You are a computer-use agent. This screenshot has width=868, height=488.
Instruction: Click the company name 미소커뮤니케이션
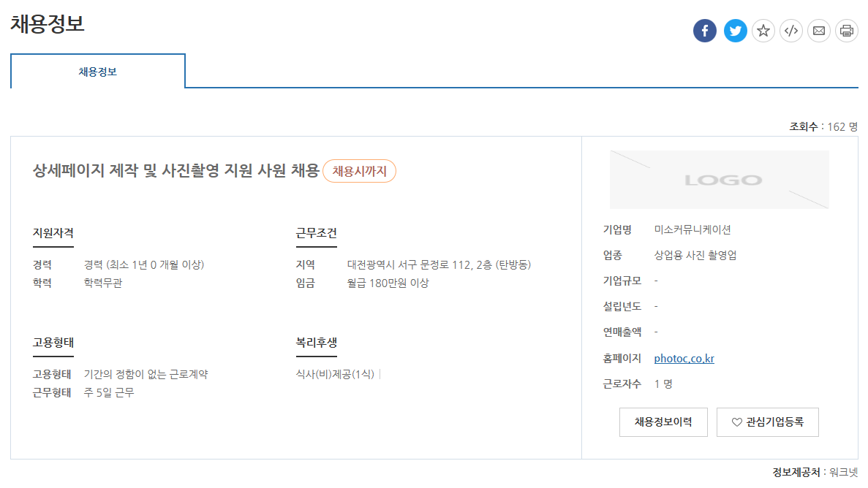coord(692,230)
